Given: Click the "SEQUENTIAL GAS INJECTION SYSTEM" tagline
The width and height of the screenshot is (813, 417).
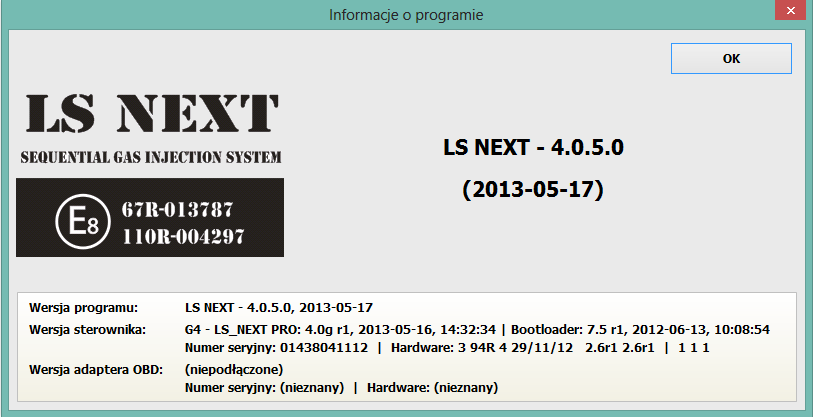Looking at the screenshot, I should 151,157.
